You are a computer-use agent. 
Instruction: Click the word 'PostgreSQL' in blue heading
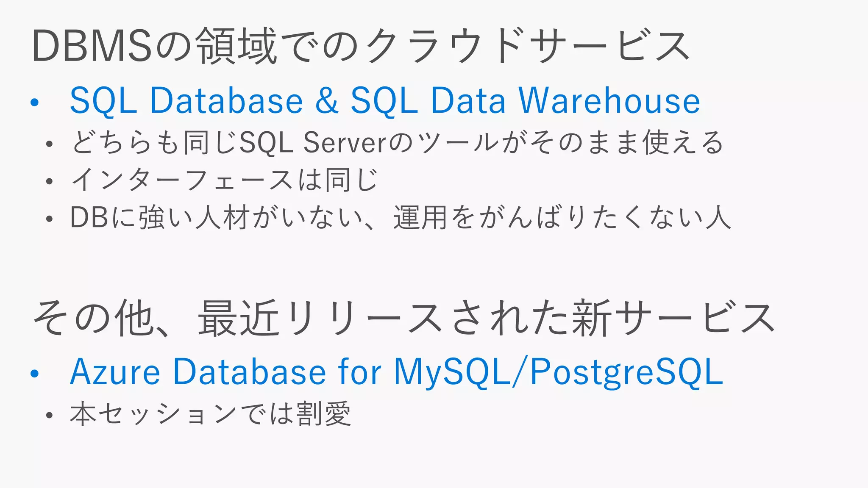click(x=627, y=372)
